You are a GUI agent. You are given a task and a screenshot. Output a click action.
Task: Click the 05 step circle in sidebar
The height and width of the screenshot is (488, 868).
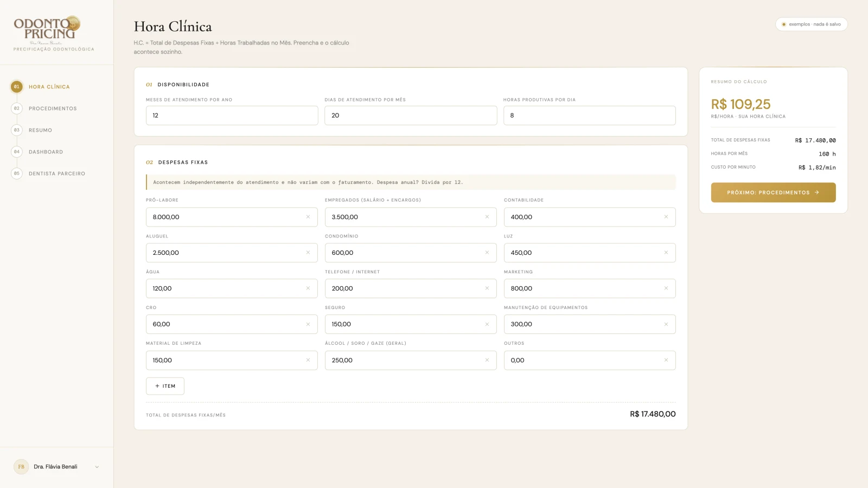(17, 174)
